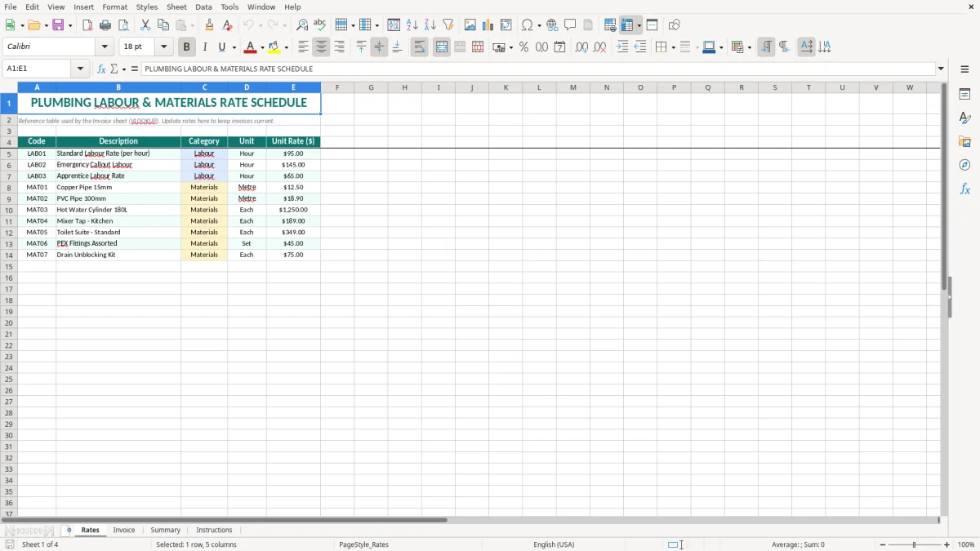Expand the Name Box dropdown
This screenshot has height=551, width=980.
(x=80, y=69)
